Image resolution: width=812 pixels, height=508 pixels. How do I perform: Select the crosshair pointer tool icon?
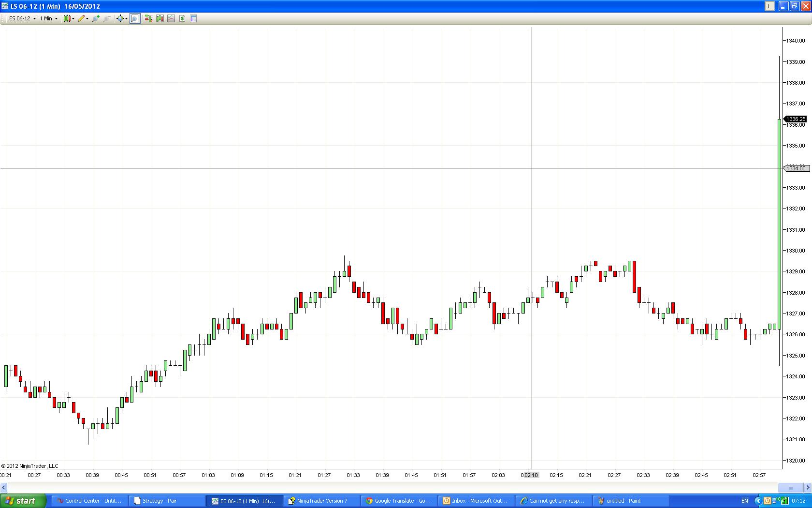120,18
